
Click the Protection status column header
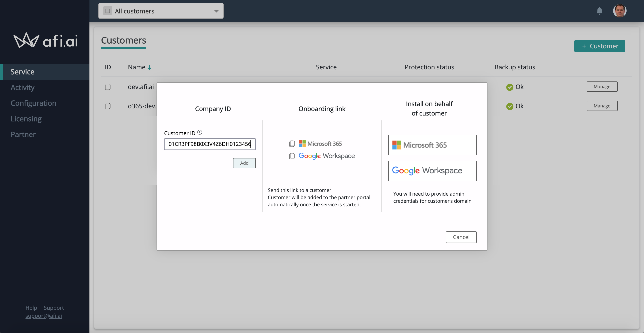point(429,67)
